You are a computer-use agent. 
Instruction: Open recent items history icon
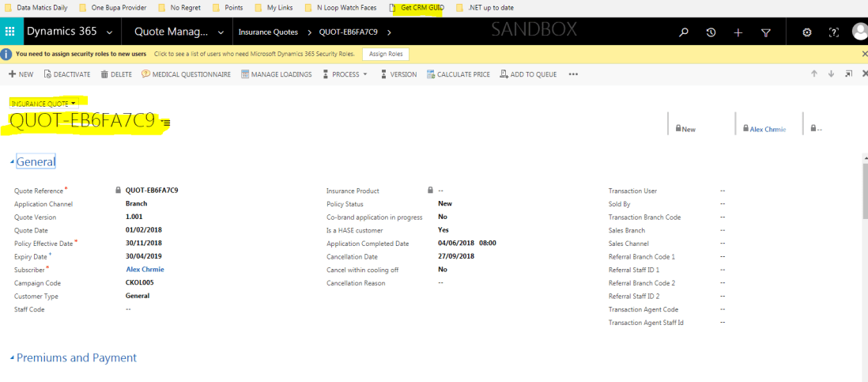pyautogui.click(x=711, y=32)
